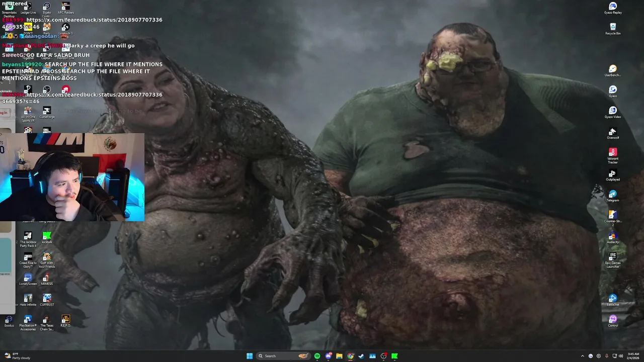Launch the Halo Infinite shortcut

coord(28,300)
